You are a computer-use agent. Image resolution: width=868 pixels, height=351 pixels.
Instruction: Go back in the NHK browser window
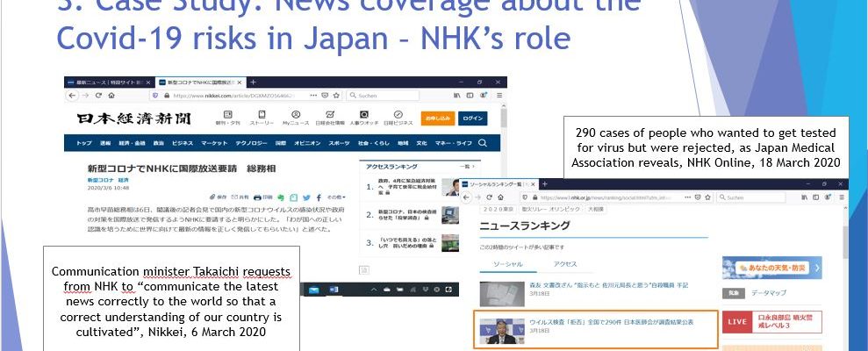(467, 197)
